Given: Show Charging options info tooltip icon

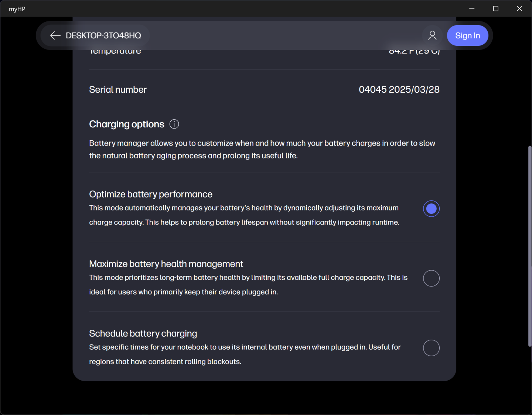Looking at the screenshot, I should pyautogui.click(x=174, y=124).
